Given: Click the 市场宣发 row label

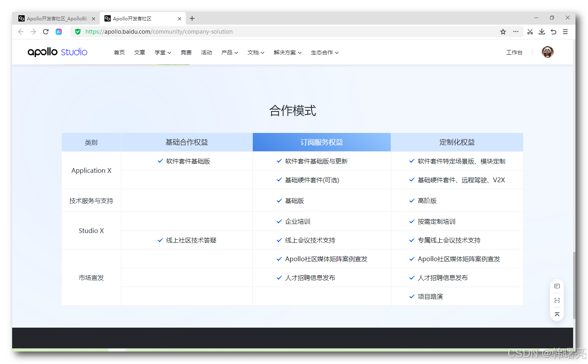Looking at the screenshot, I should point(91,278).
